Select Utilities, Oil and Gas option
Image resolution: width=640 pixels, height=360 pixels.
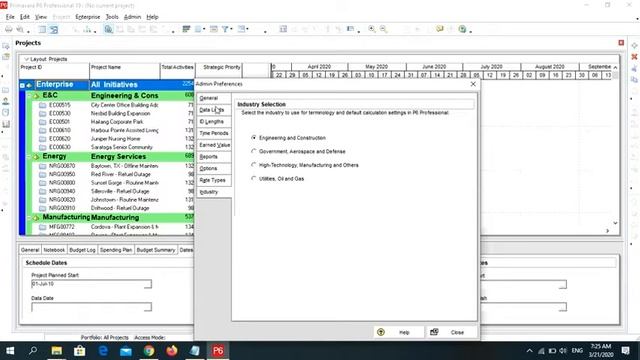(254, 178)
